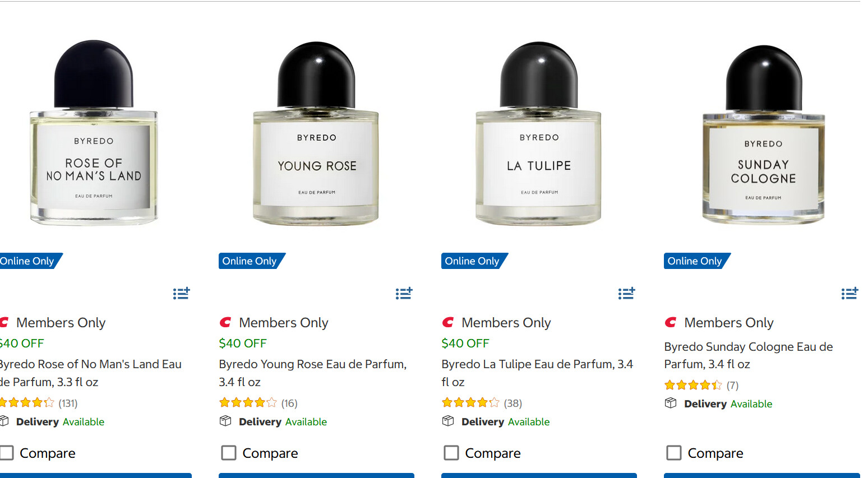Click the star rating for Sunday Cologne
The height and width of the screenshot is (478, 868).
click(693, 385)
